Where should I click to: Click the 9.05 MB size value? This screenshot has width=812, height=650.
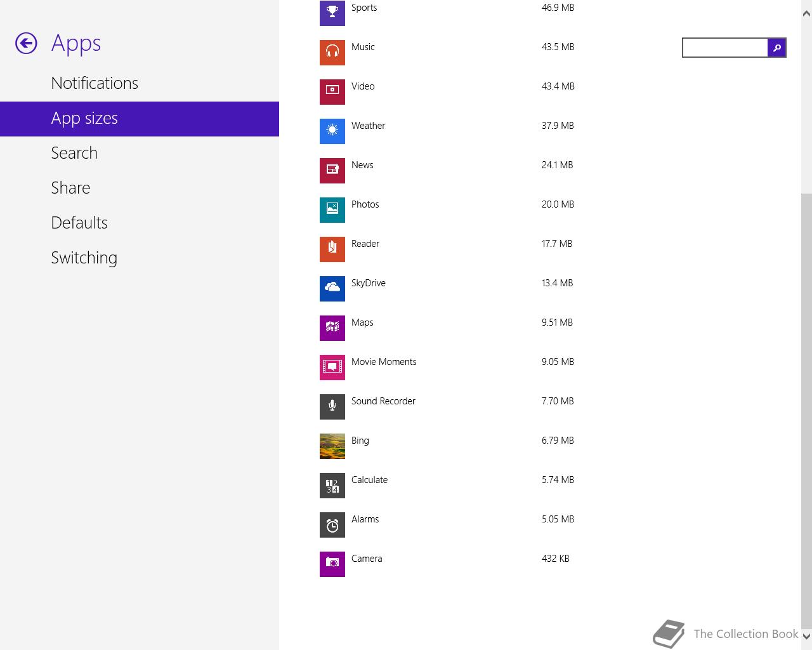[558, 362]
